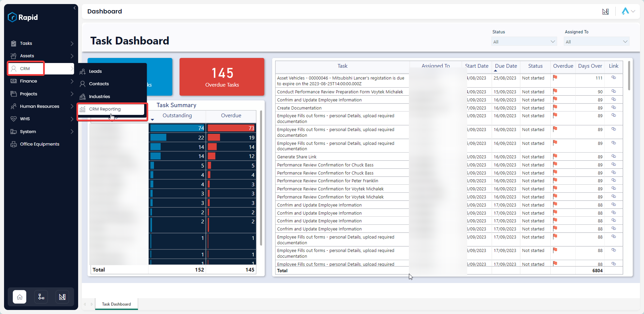The height and width of the screenshot is (314, 644).
Task: Sort summary by Overdue column header
Action: [231, 116]
